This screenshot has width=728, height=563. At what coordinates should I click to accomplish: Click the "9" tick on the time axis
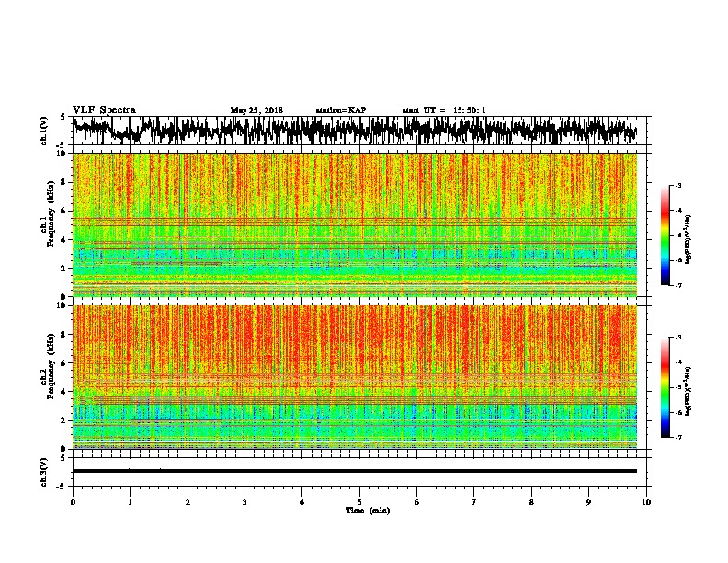tap(588, 502)
